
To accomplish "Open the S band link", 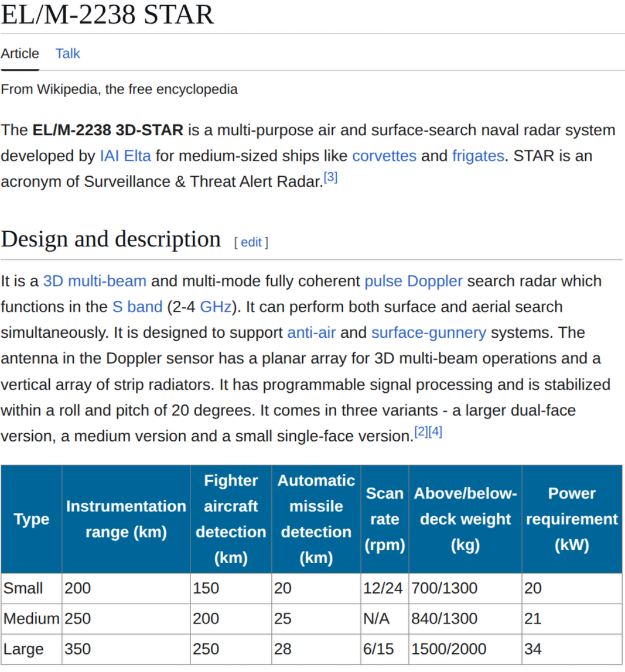I will [x=137, y=307].
